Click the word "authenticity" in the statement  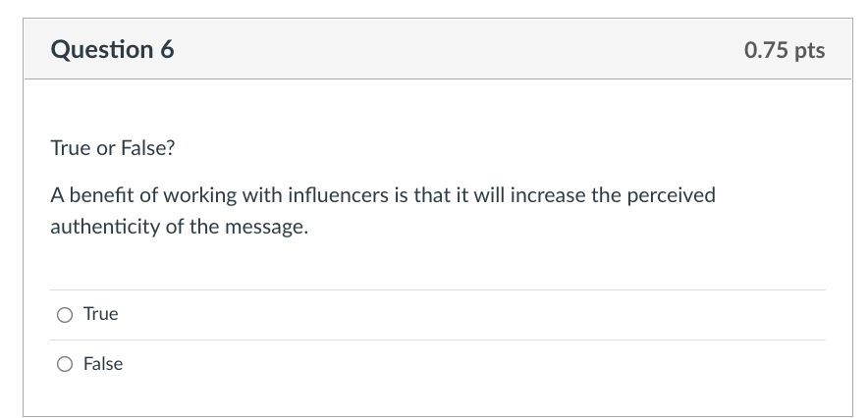[x=108, y=227]
